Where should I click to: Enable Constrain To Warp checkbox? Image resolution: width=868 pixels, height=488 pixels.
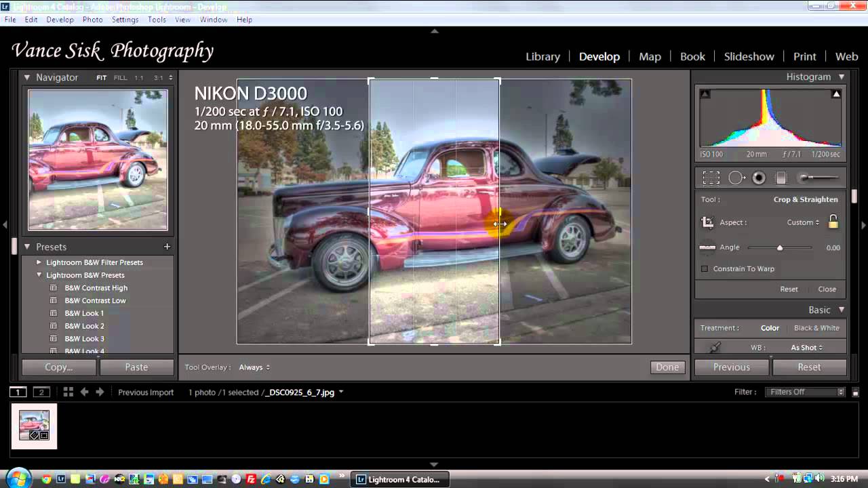point(705,269)
